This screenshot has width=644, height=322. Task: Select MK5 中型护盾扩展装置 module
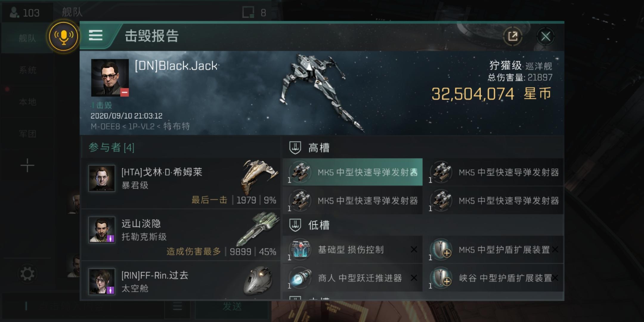tap(494, 249)
